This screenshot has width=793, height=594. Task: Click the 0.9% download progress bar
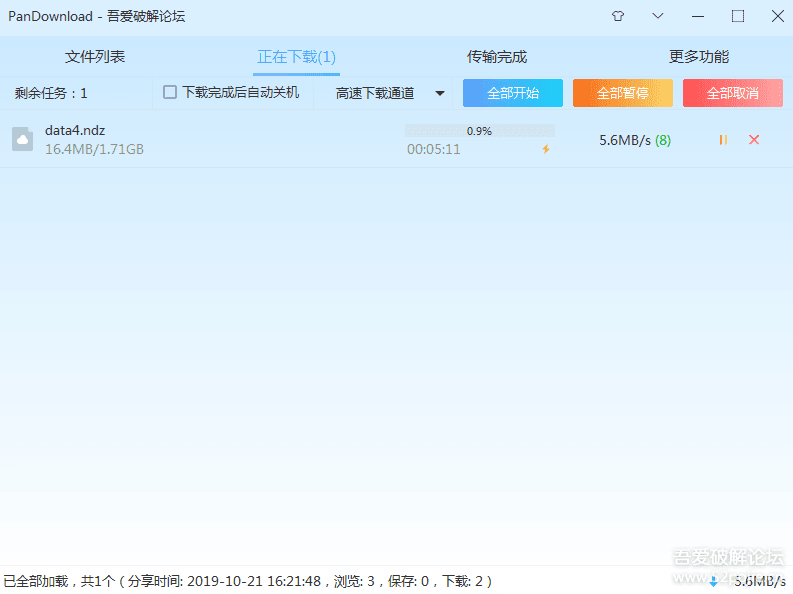(479, 131)
